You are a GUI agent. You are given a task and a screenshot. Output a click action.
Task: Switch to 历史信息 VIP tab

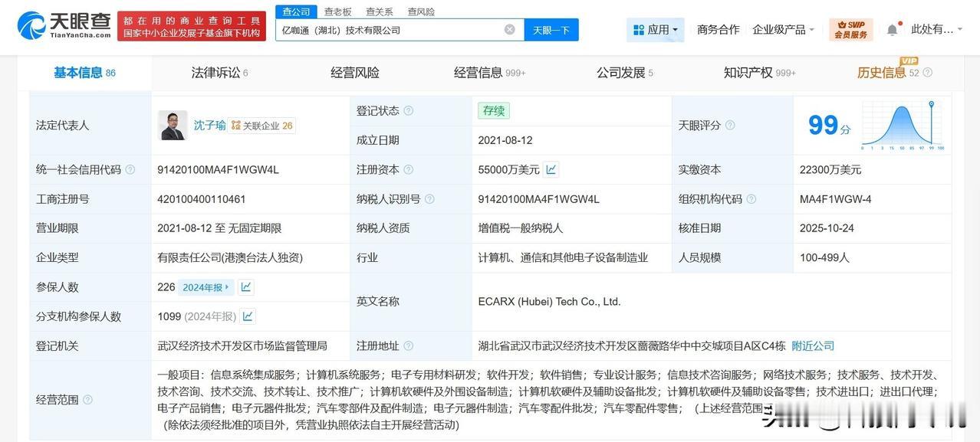[888, 73]
